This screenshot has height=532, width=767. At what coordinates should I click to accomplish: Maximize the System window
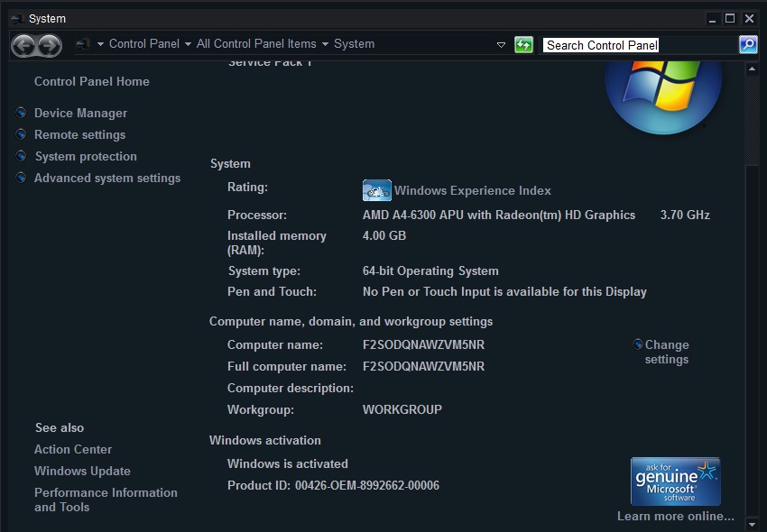point(730,19)
